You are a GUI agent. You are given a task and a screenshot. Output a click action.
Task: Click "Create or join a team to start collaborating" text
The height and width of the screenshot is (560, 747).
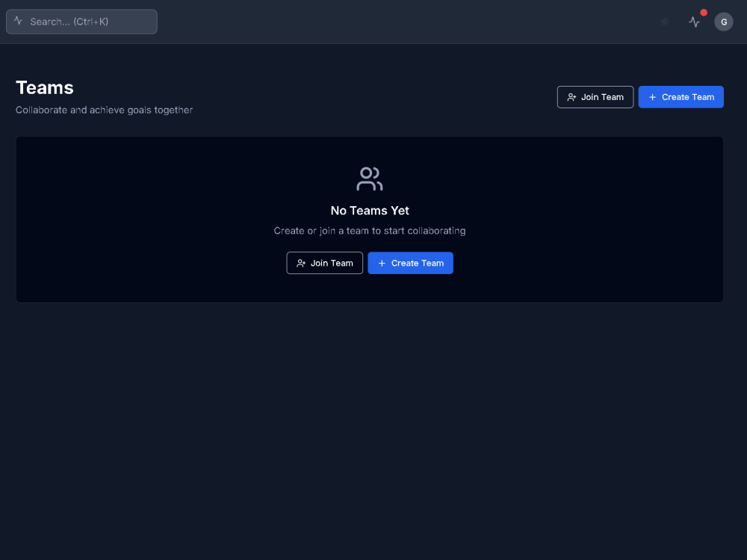click(x=370, y=231)
